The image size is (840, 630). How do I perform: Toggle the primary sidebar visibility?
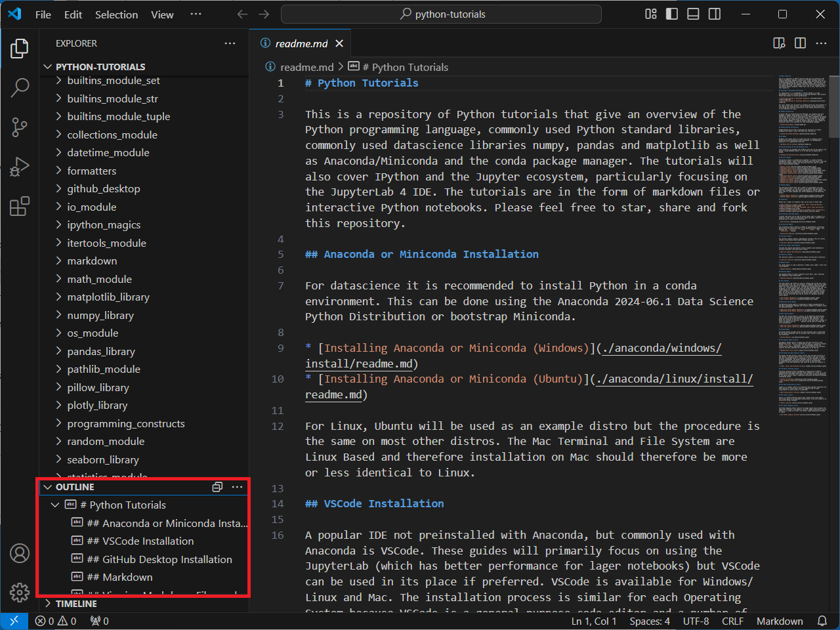671,14
